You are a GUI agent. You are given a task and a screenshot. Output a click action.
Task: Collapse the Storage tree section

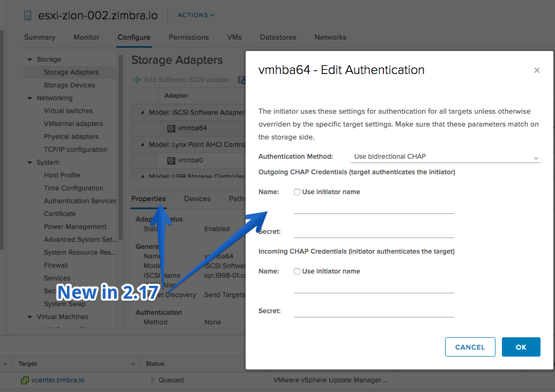pyautogui.click(x=29, y=60)
